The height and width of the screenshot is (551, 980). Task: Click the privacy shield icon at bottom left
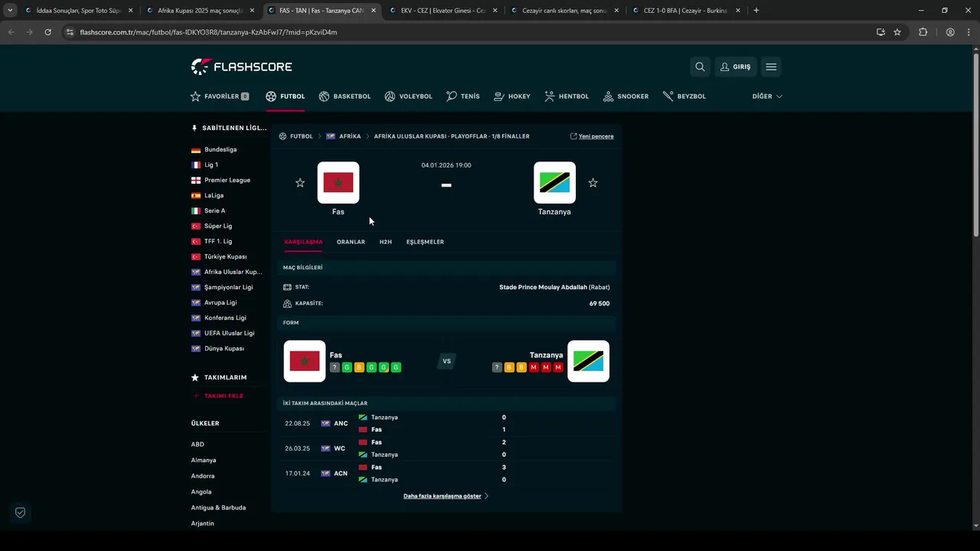[x=21, y=513]
